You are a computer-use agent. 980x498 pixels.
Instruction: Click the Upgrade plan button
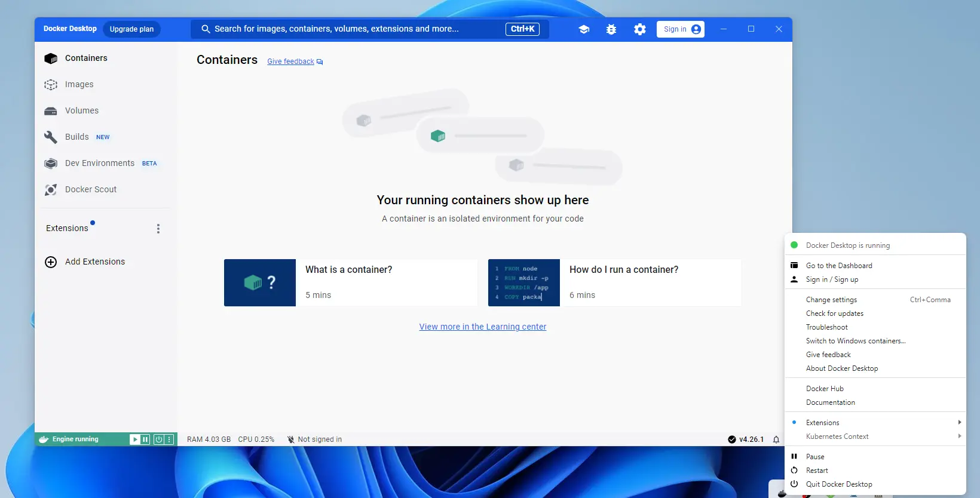coord(131,29)
